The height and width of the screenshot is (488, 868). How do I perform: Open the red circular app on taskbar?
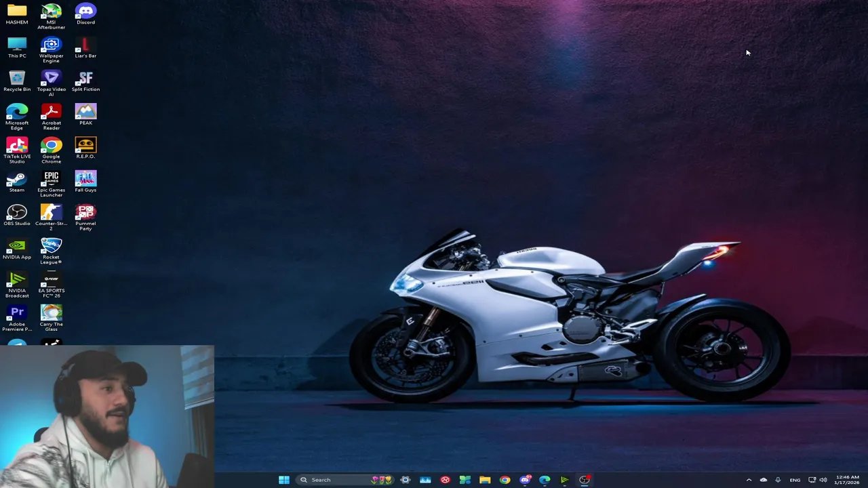(x=446, y=480)
